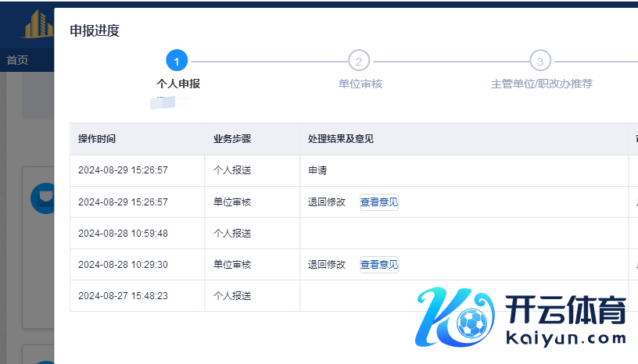Select step 1 circle for 个人申报
Screen dimensions: 638x364
point(177,61)
